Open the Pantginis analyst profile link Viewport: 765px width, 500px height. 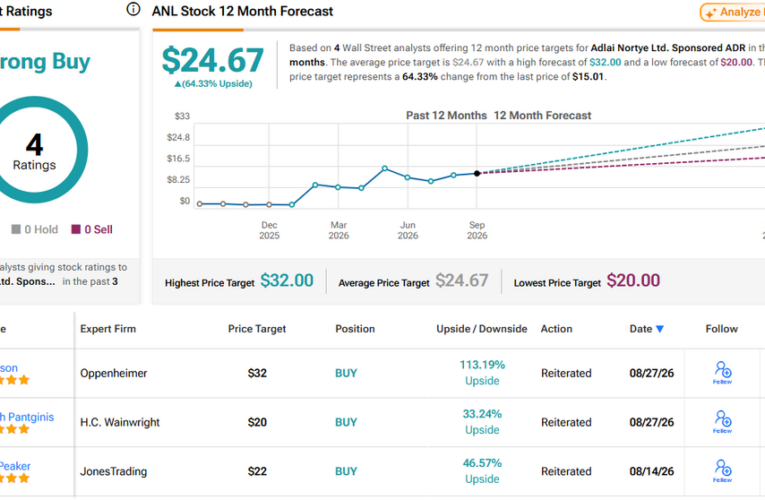tap(27, 417)
